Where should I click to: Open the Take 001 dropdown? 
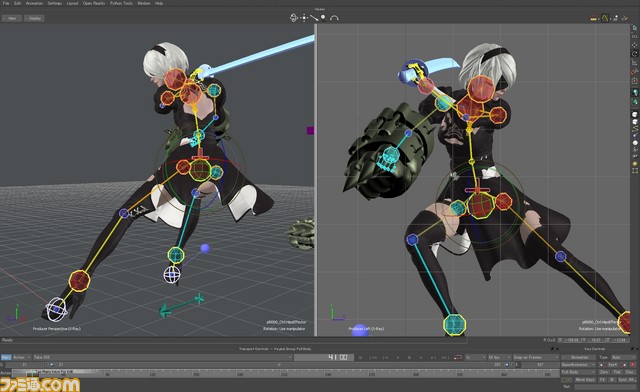(x=162, y=357)
